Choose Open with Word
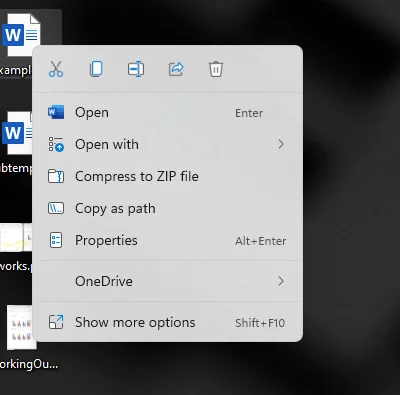400x395 pixels. [x=168, y=113]
